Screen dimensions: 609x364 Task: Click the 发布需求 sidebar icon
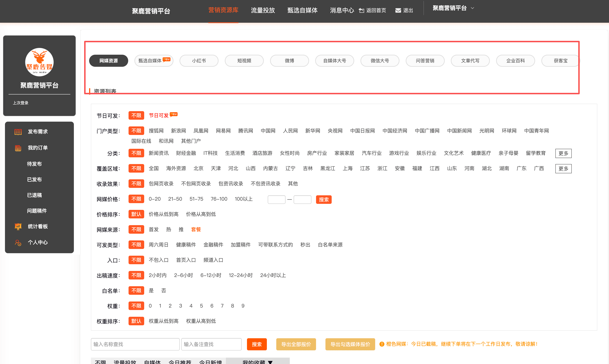pyautogui.click(x=18, y=132)
